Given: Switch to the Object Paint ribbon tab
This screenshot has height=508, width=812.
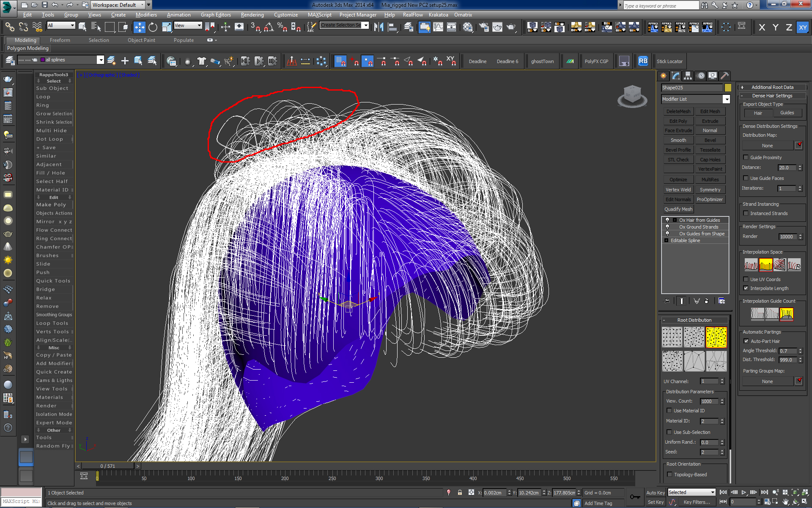Looking at the screenshot, I should [141, 40].
